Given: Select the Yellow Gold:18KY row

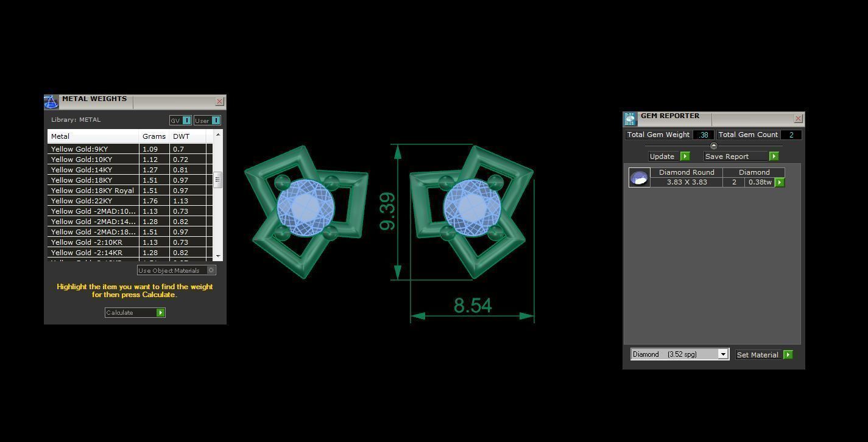Looking at the screenshot, I should coord(130,180).
